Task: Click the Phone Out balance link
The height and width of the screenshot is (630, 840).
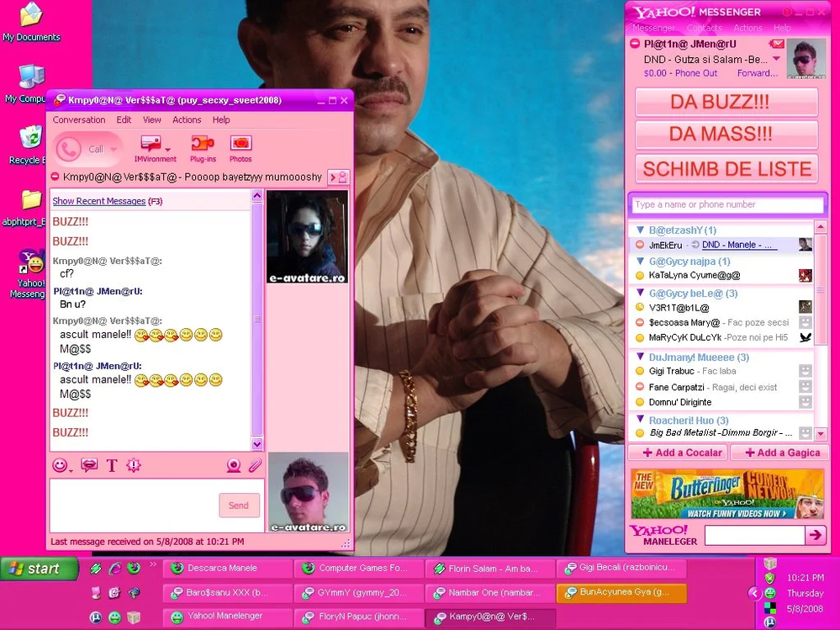Action: pos(680,73)
